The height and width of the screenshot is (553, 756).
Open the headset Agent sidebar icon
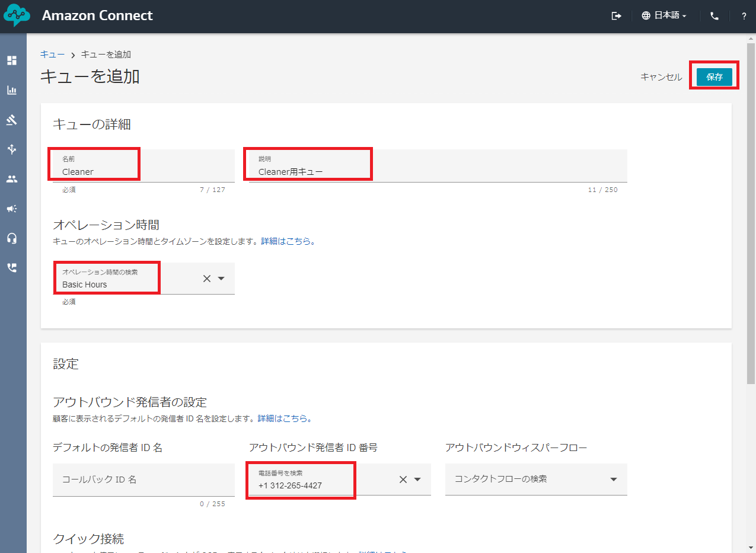click(x=12, y=238)
